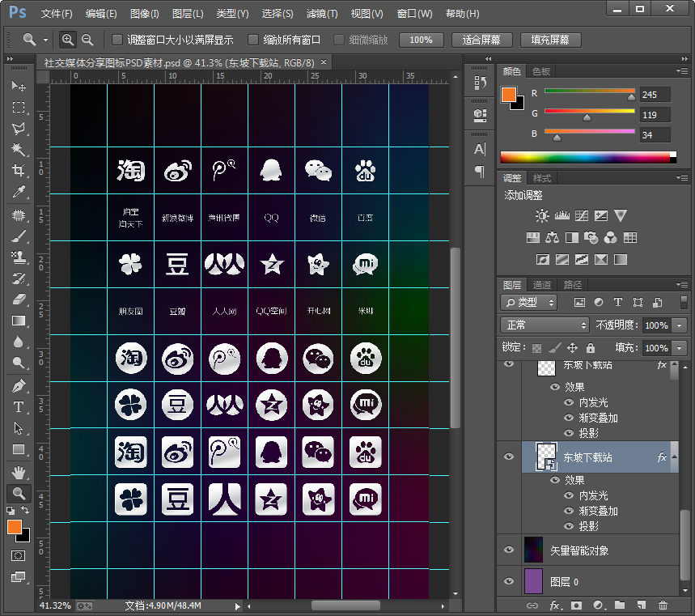Screen dimensions: 695x616
Task: Open the layer filter 类型 dropdown
Action: tap(529, 302)
